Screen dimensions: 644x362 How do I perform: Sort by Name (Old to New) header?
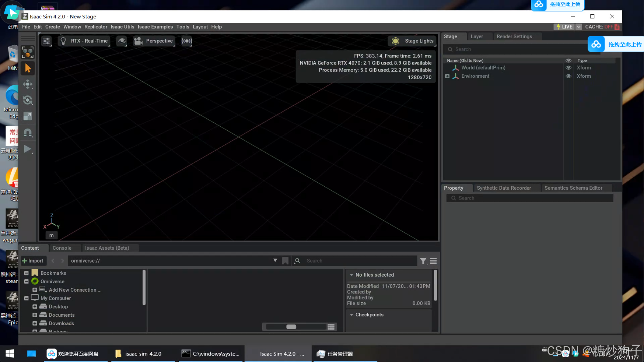[465, 60]
